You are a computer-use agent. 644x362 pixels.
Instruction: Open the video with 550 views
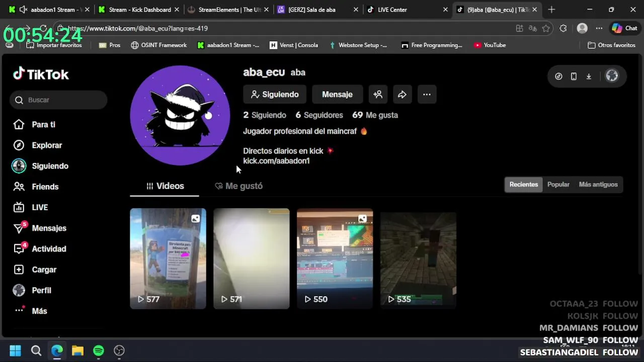click(x=335, y=258)
